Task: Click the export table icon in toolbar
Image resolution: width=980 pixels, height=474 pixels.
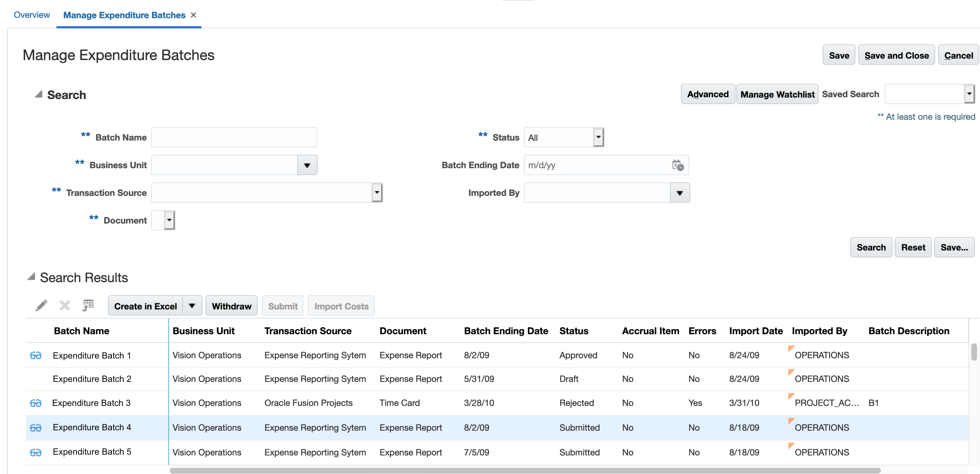Action: pos(88,305)
